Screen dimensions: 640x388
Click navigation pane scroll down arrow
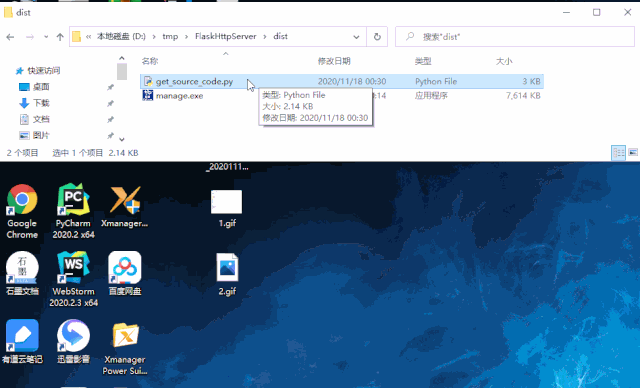(x=122, y=139)
